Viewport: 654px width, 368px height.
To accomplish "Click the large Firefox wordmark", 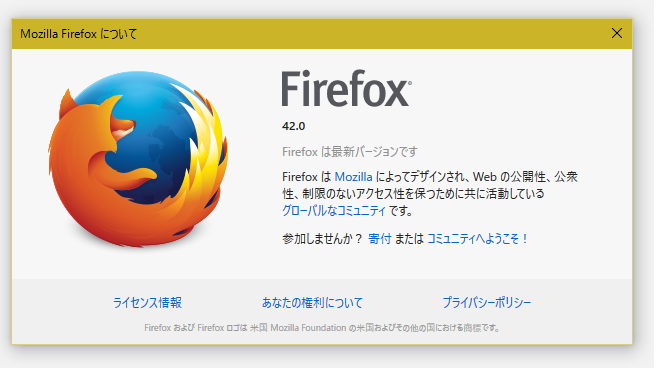I will (x=345, y=88).
